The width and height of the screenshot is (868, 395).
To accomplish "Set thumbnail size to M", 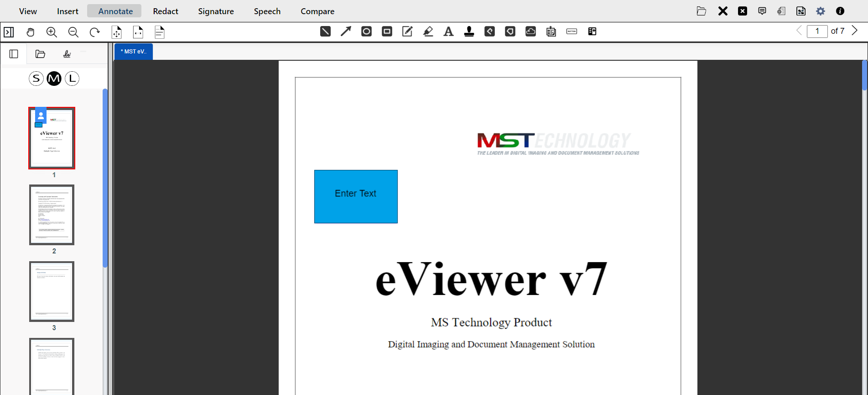I will (x=54, y=79).
